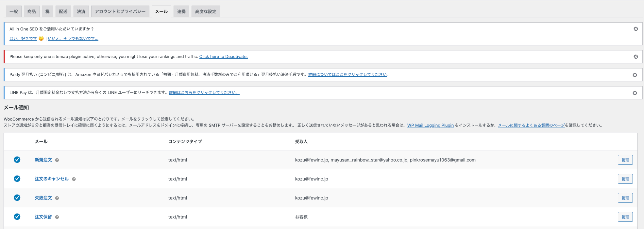Open the アカウントとプライバシー tab

pos(120,11)
